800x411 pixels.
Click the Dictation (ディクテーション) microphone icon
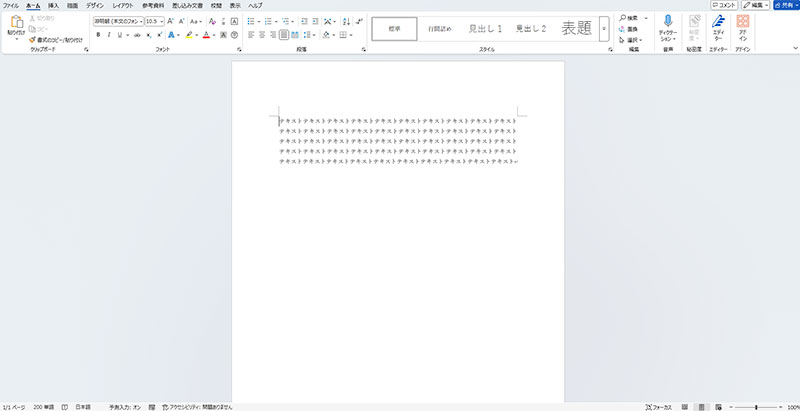tap(668, 21)
